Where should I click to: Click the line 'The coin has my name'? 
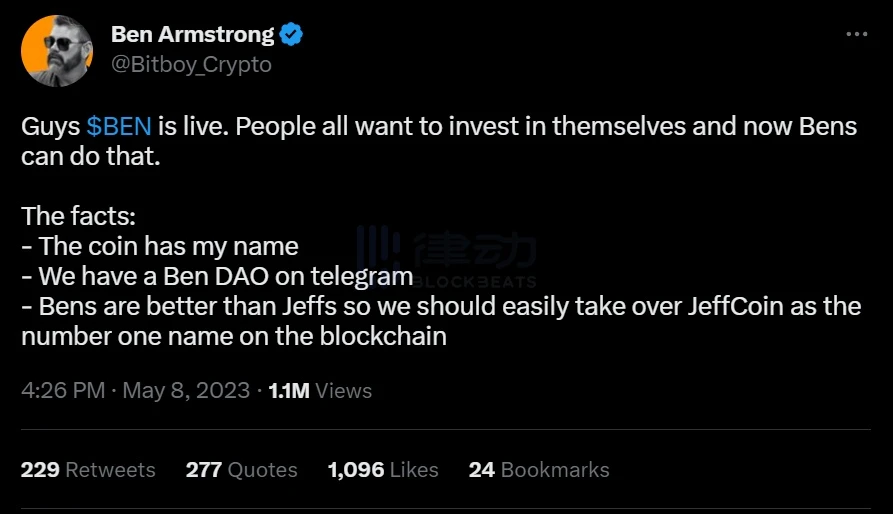coord(160,246)
